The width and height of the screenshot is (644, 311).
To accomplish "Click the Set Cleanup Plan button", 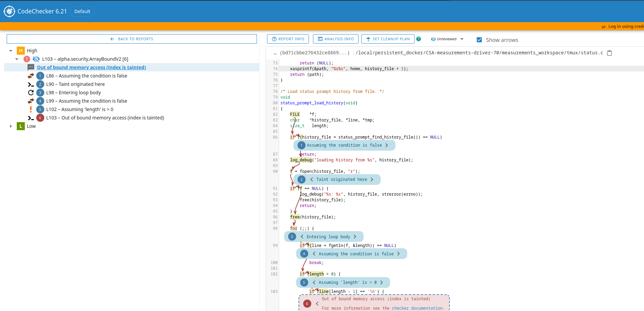I will point(388,39).
